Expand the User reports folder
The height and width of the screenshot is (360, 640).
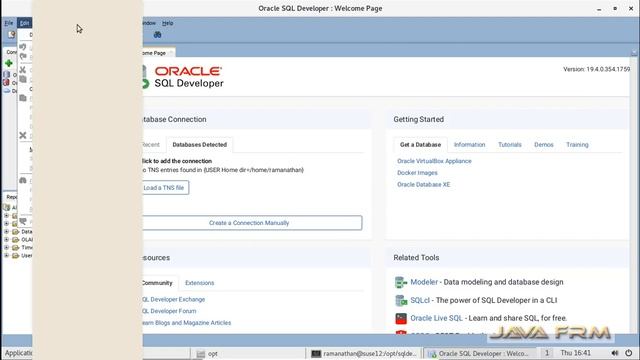pyautogui.click(x=6, y=256)
